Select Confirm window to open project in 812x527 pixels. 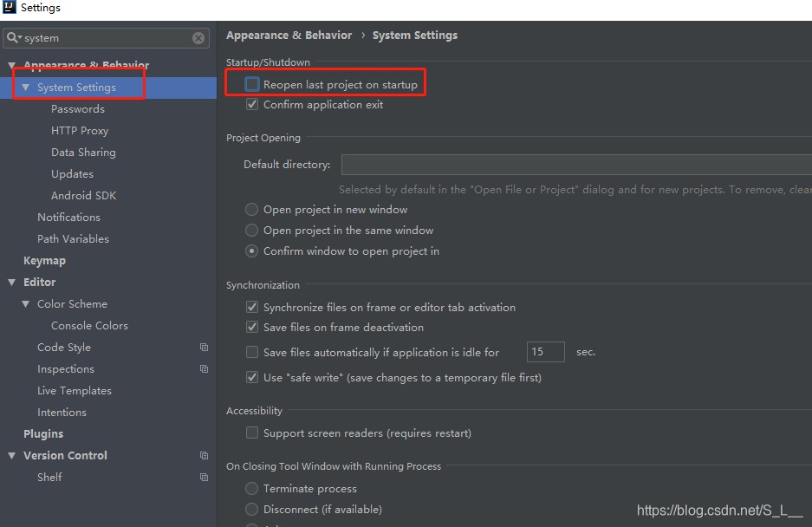pyautogui.click(x=251, y=250)
